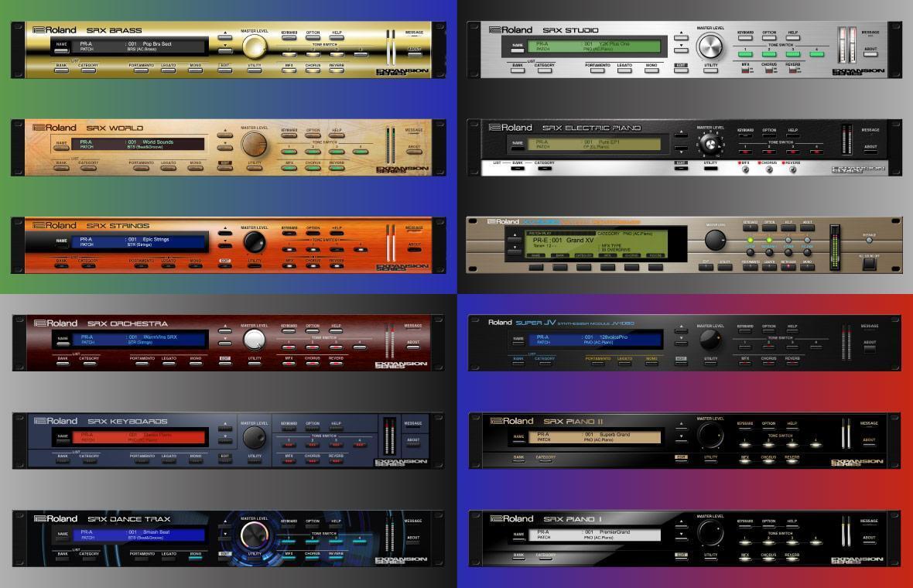
Task: Enable Mono mode on SRX Strings
Action: tap(195, 266)
